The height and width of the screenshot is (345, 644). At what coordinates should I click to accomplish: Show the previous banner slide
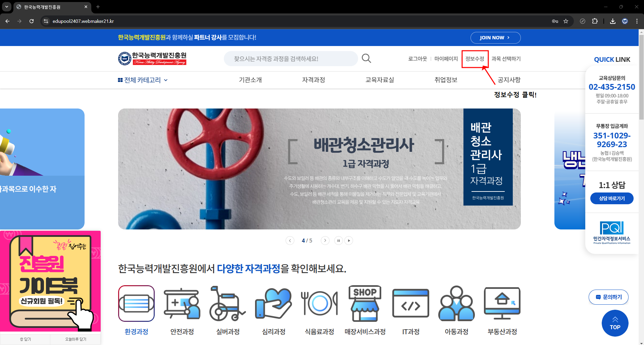tap(290, 241)
